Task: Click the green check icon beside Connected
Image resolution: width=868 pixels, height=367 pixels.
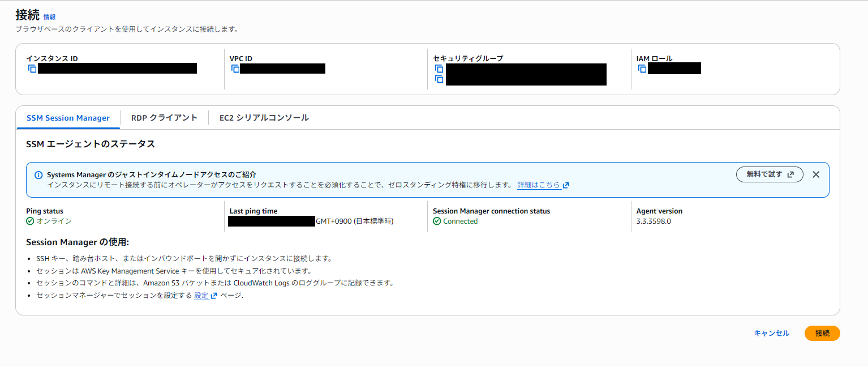Action: coord(437,221)
